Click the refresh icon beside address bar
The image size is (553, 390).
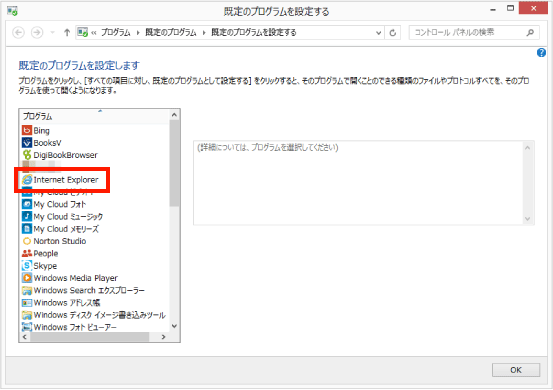pos(393,33)
